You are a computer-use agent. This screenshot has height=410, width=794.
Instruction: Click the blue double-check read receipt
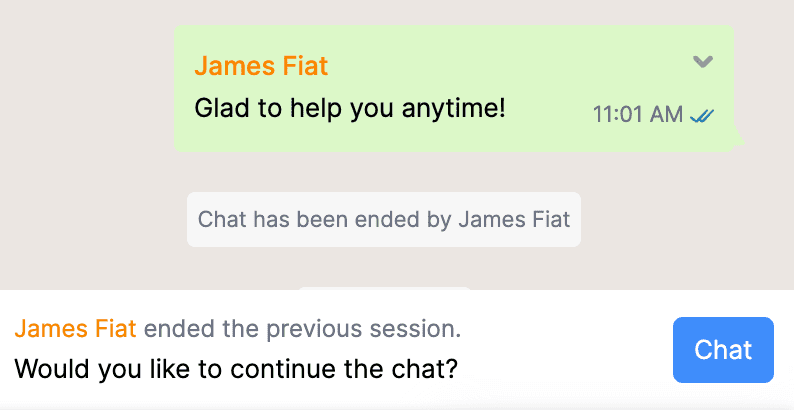(701, 115)
